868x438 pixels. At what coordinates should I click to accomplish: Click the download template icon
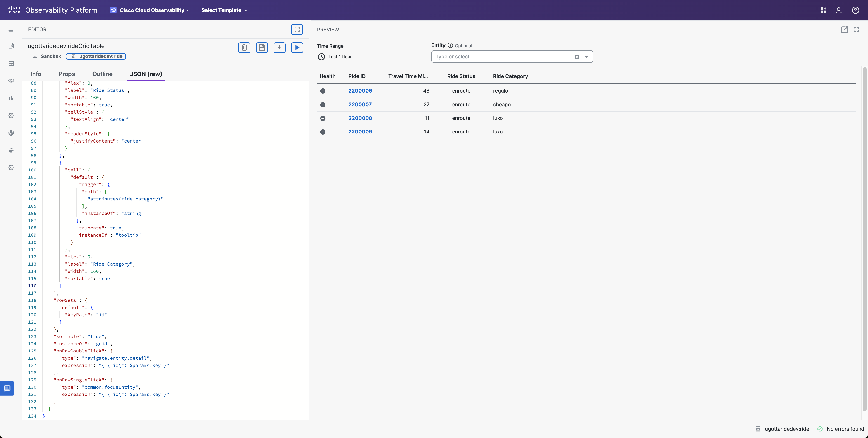pyautogui.click(x=279, y=48)
